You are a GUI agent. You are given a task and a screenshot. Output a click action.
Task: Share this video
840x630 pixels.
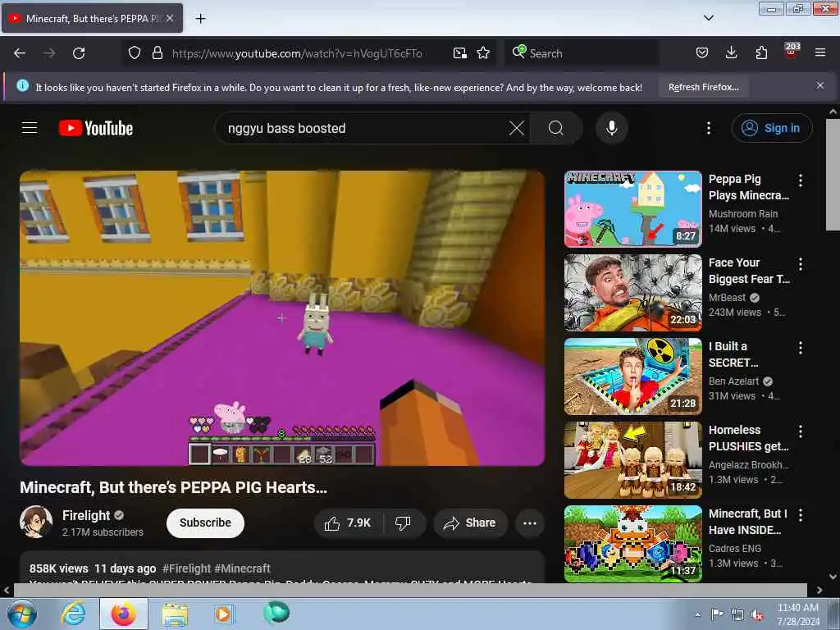click(470, 523)
